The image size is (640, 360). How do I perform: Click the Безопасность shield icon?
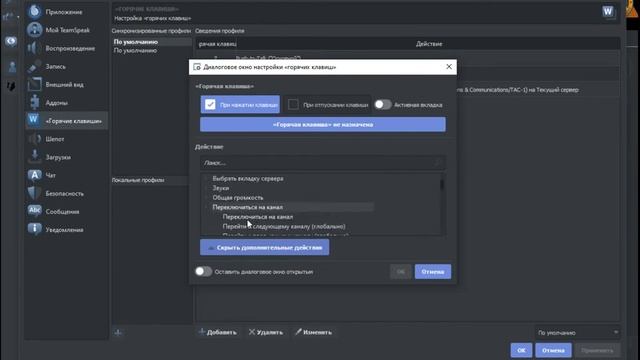coord(35,193)
